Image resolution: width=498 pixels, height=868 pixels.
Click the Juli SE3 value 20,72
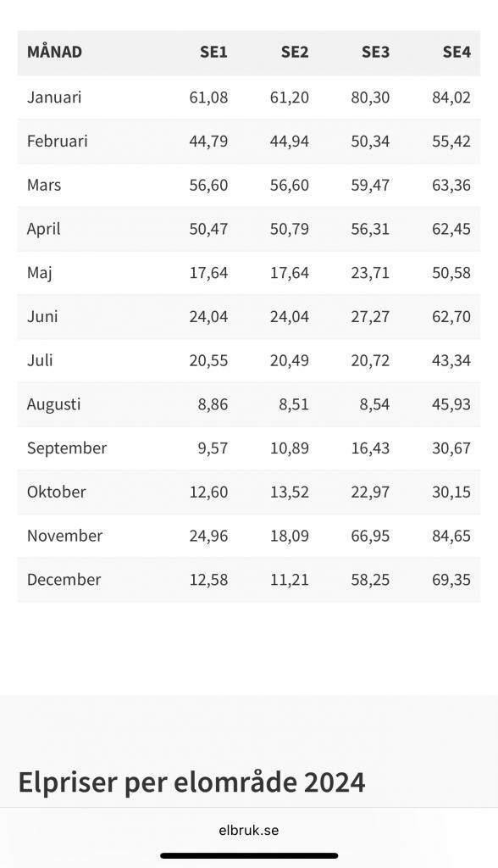coord(370,360)
